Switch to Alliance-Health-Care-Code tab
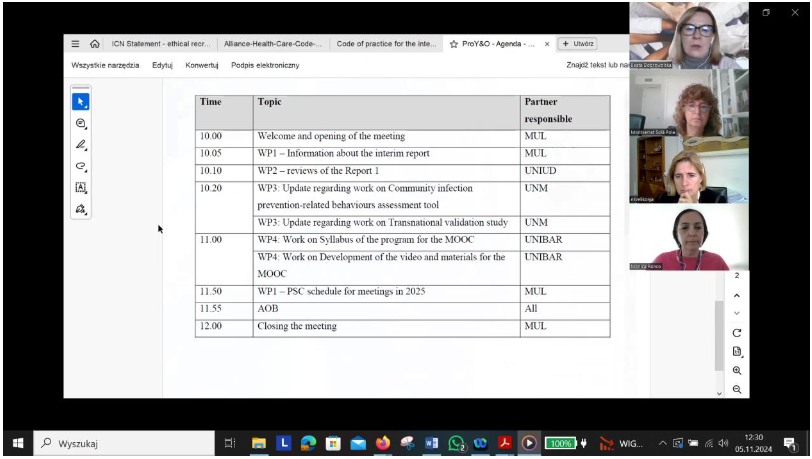812x459 pixels. click(x=273, y=44)
